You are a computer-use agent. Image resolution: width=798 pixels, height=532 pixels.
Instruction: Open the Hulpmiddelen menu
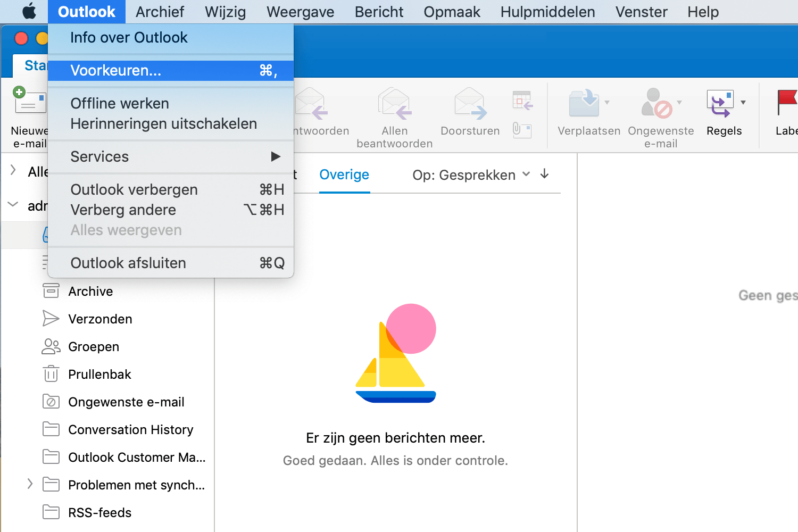[548, 12]
